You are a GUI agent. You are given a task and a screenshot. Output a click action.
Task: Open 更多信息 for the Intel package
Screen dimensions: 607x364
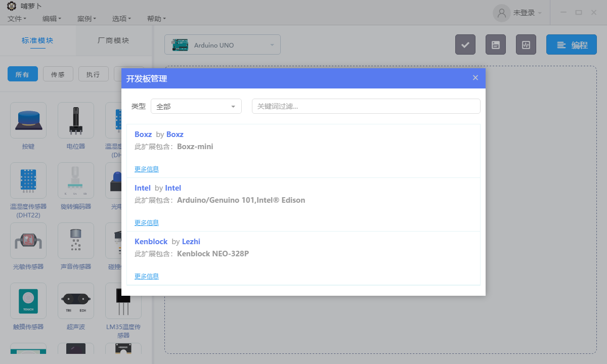[147, 222]
